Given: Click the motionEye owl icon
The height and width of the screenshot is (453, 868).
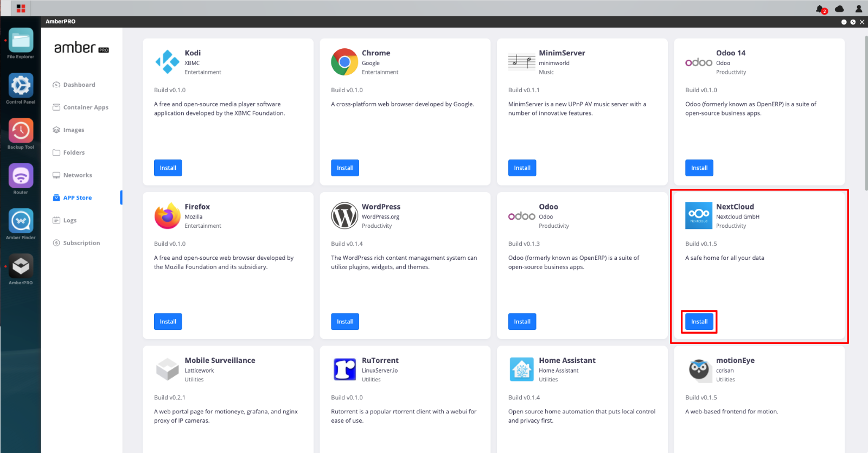Looking at the screenshot, I should tap(699, 369).
